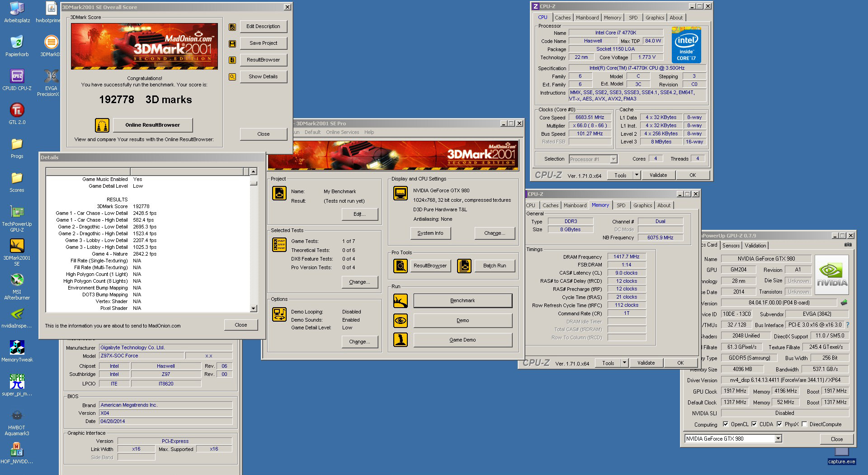This screenshot has width=868, height=475.
Task: Switch to the Mainboard tab in CPU-Z CPU window
Action: pyautogui.click(x=587, y=18)
